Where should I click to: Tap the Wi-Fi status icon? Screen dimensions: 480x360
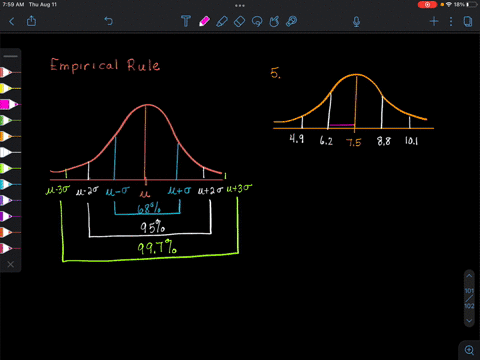[449, 5]
